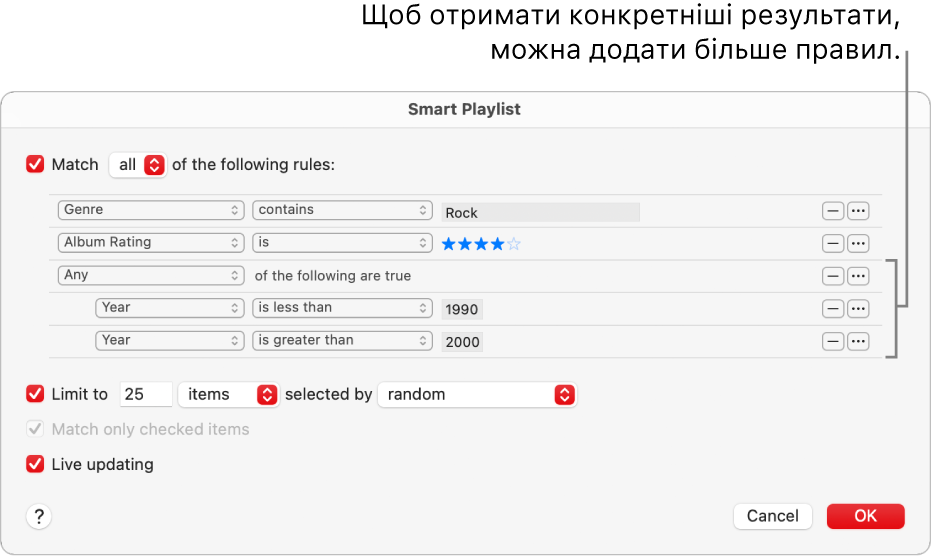Viewport: 931px width, 556px height.
Task: Toggle the Match rules checkbox
Action: [x=36, y=165]
